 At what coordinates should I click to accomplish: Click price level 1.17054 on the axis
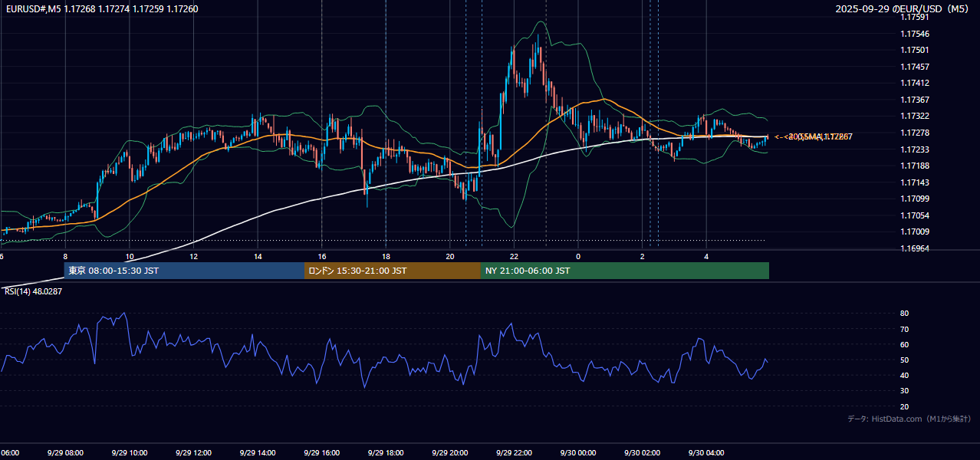915,215
